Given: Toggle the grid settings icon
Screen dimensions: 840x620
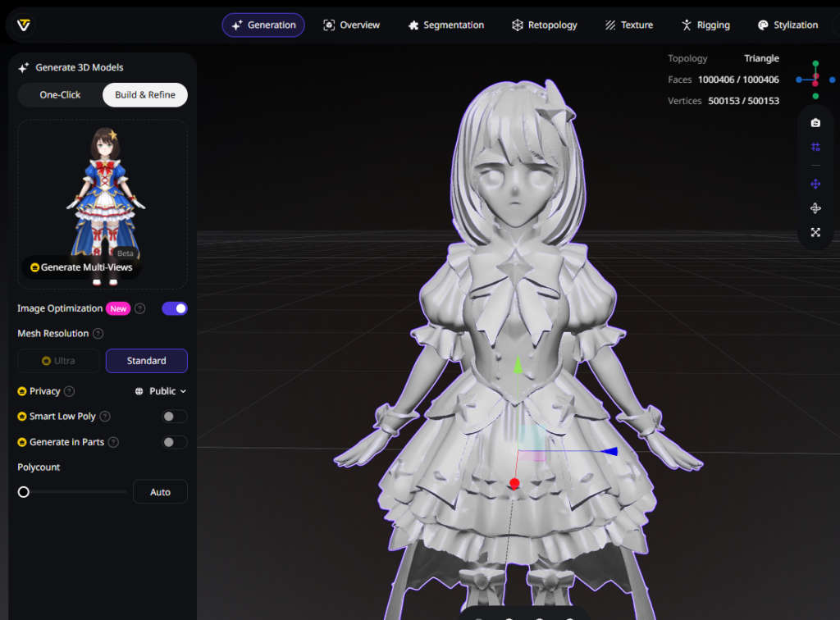Looking at the screenshot, I should (815, 147).
